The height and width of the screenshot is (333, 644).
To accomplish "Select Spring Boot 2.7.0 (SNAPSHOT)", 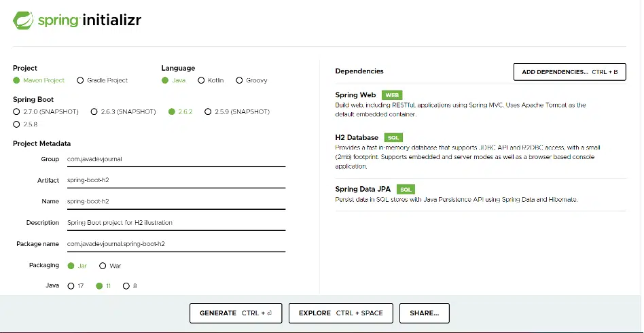I will point(16,111).
